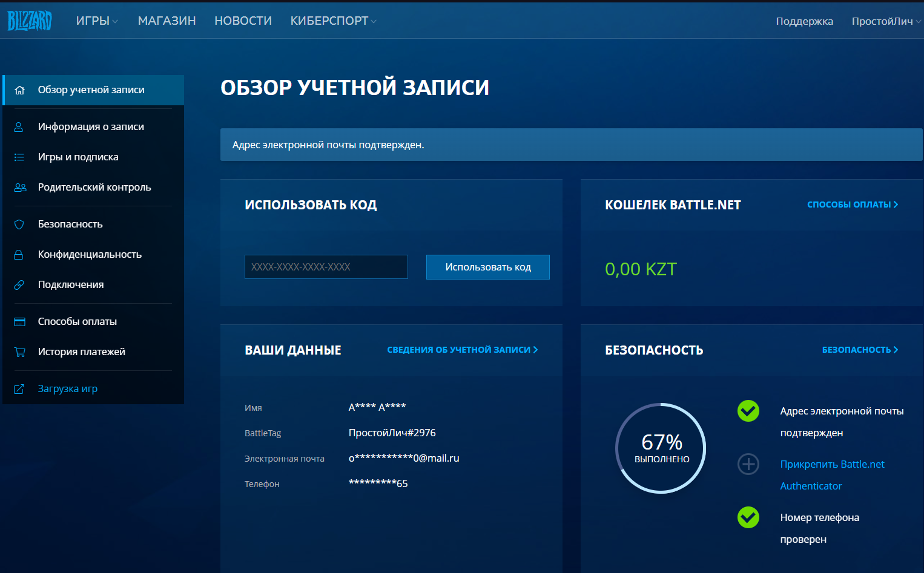Open СПОСОБЫ ОПЛАТЫ link in wallet card

pyautogui.click(x=853, y=205)
